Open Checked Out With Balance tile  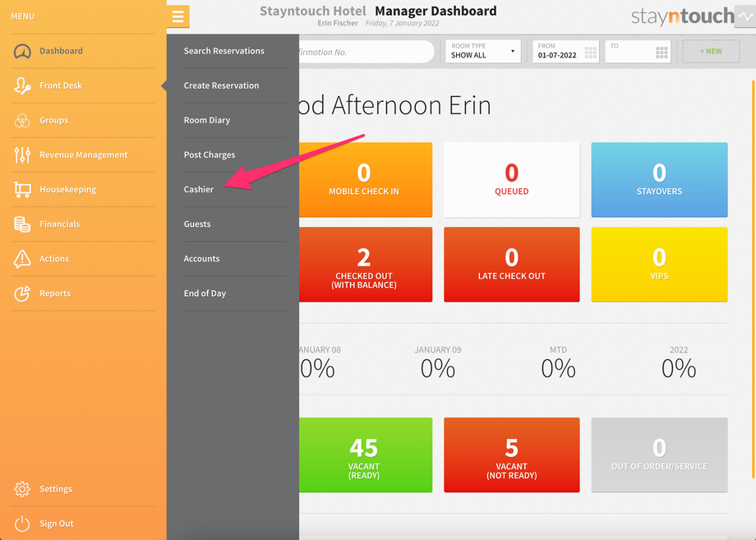tap(366, 265)
